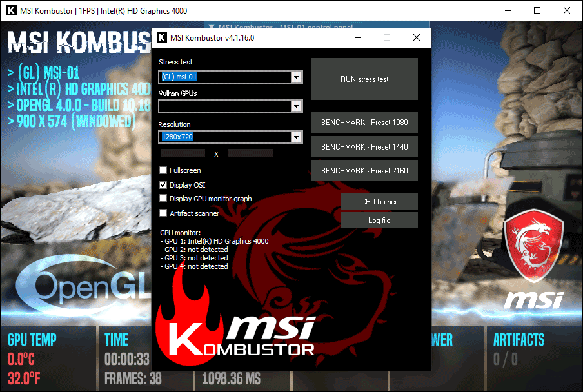Click the 'GPU monitor:' label
This screenshot has height=392, width=583.
pyautogui.click(x=181, y=233)
